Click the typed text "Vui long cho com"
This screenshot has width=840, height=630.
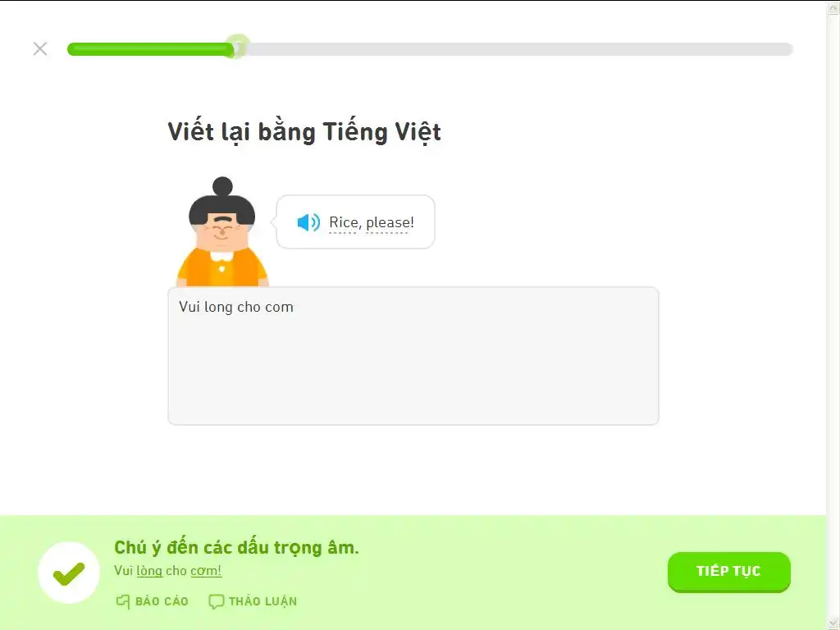tap(236, 307)
